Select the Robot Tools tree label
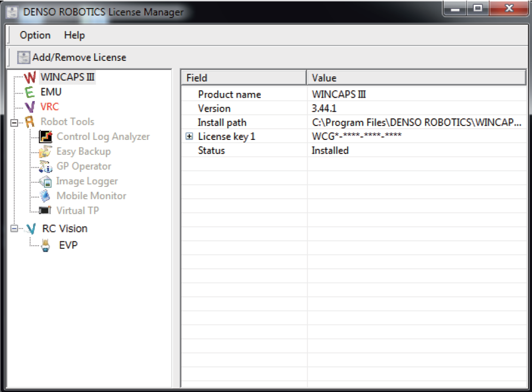 point(67,122)
